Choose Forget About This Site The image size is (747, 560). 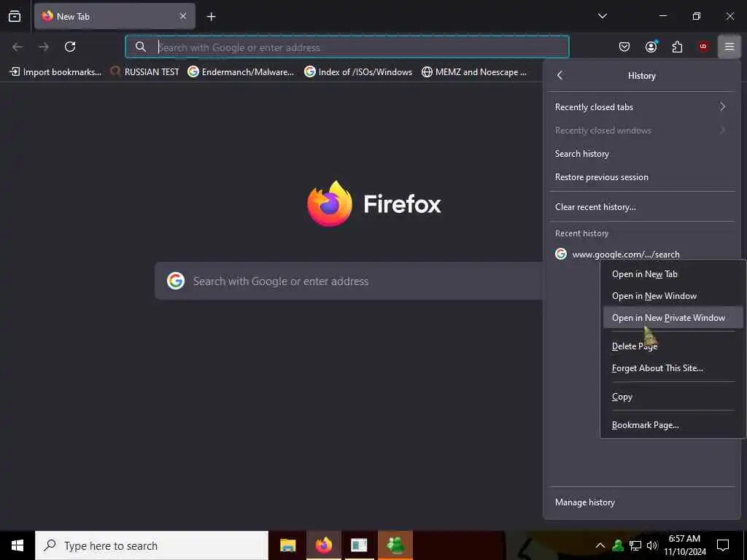(x=673, y=368)
